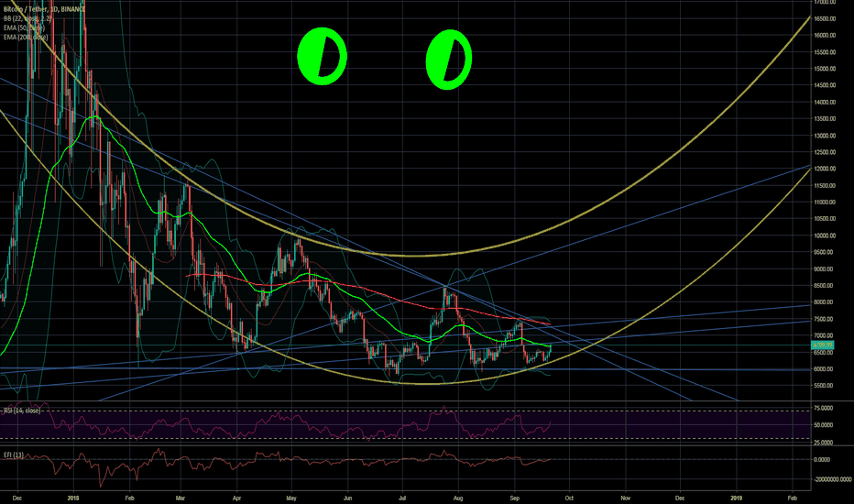
Task: Click the May label on the time axis
Action: pyautogui.click(x=291, y=498)
